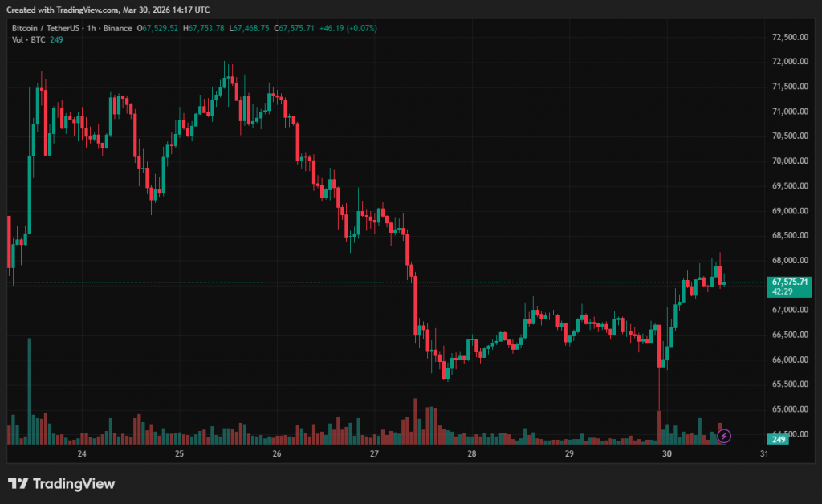Click the High value 67,753.78
Viewport: 822px width, 504px height.
tap(205, 28)
